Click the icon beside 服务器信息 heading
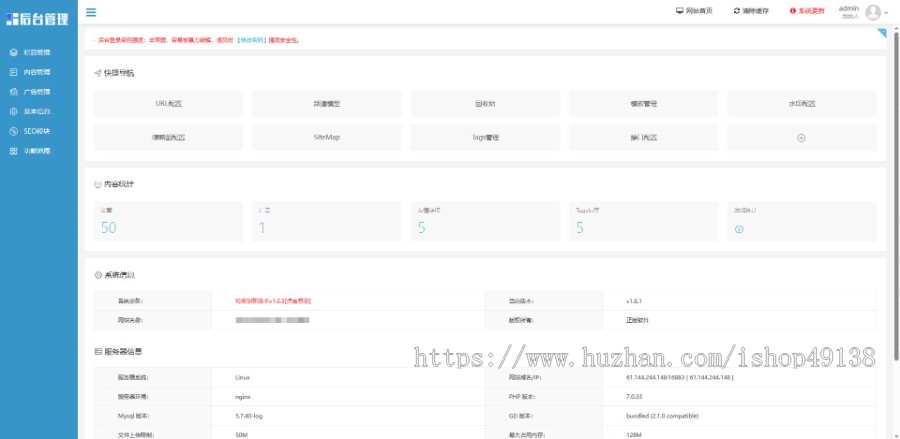 tap(98, 351)
